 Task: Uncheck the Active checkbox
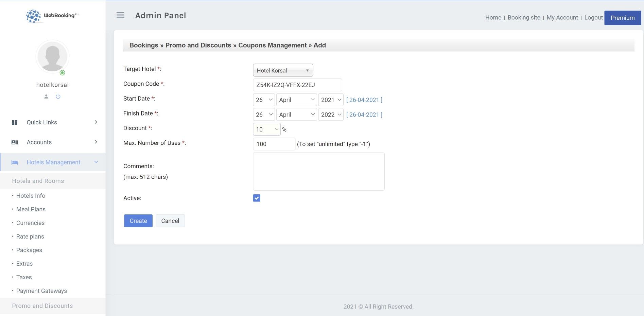[257, 198]
